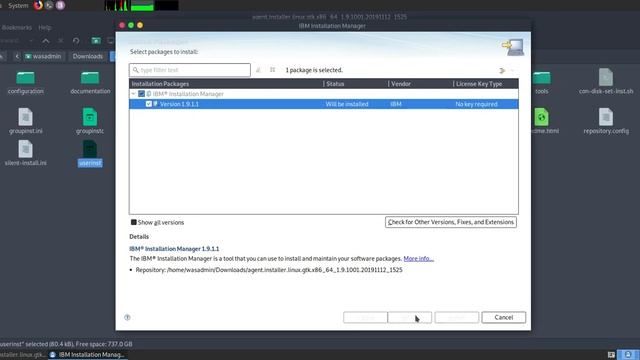Sort by License Key Type column header
Viewport: 640px width, 360px height.
tap(485, 84)
